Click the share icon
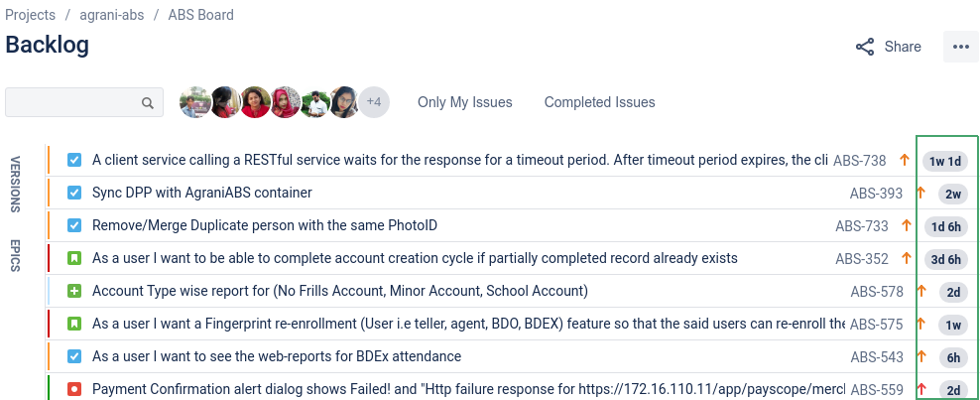Image resolution: width=980 pixels, height=400 pixels. coord(865,47)
